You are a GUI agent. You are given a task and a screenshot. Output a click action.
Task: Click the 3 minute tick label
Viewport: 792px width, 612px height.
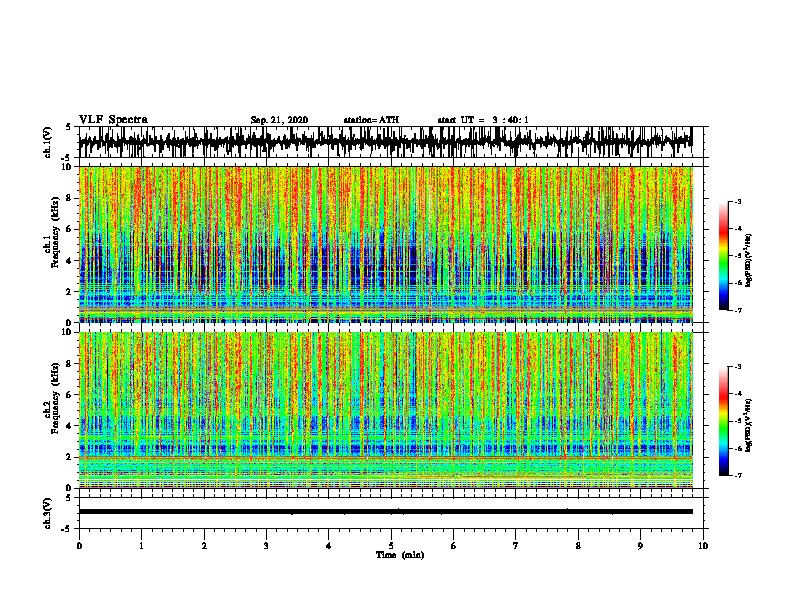click(266, 546)
